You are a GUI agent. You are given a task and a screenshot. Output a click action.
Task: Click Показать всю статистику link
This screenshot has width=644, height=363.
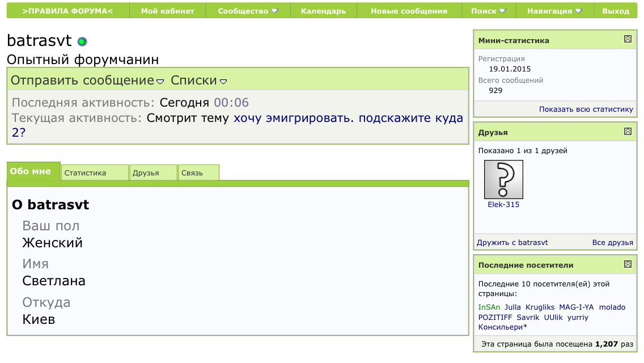586,109
